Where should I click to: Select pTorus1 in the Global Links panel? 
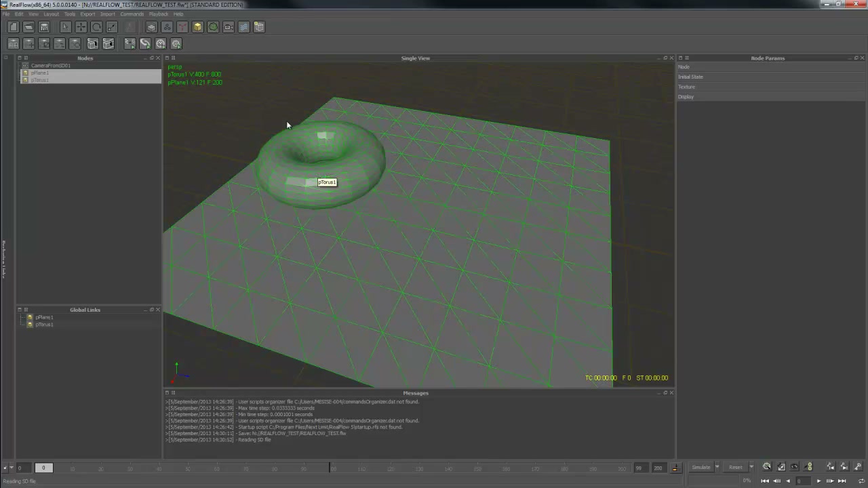pos(44,325)
